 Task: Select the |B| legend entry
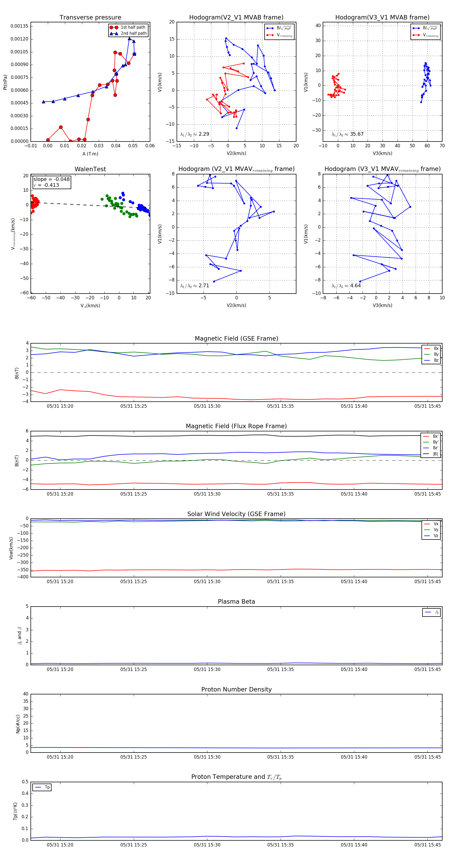click(431, 454)
